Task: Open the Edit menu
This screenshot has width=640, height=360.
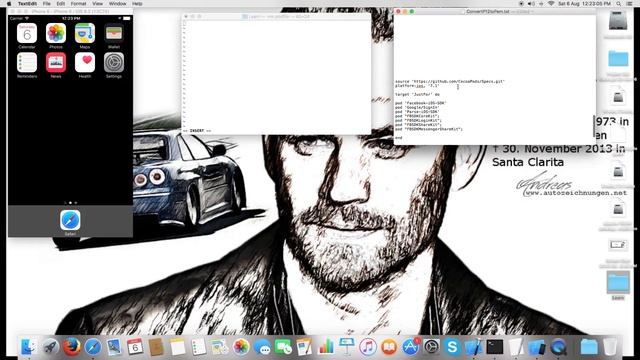Action: click(61, 4)
